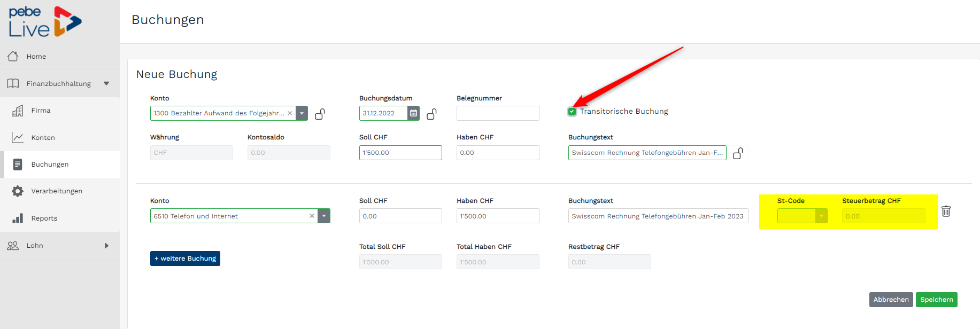The image size is (980, 329).
Task: Expand the 6510 Telefon und Internet dropdown
Action: pos(324,216)
